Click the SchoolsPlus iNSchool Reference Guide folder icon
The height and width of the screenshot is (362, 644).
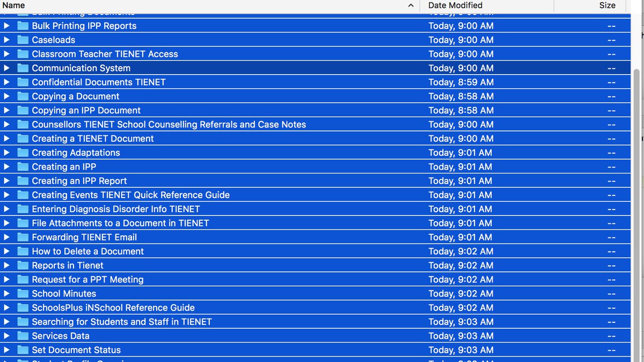pyautogui.click(x=23, y=308)
